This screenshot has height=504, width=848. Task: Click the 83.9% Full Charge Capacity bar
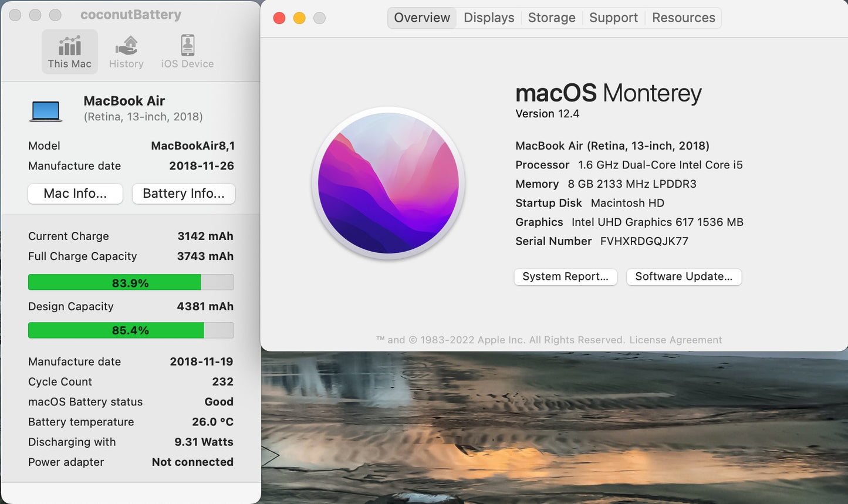tap(130, 282)
